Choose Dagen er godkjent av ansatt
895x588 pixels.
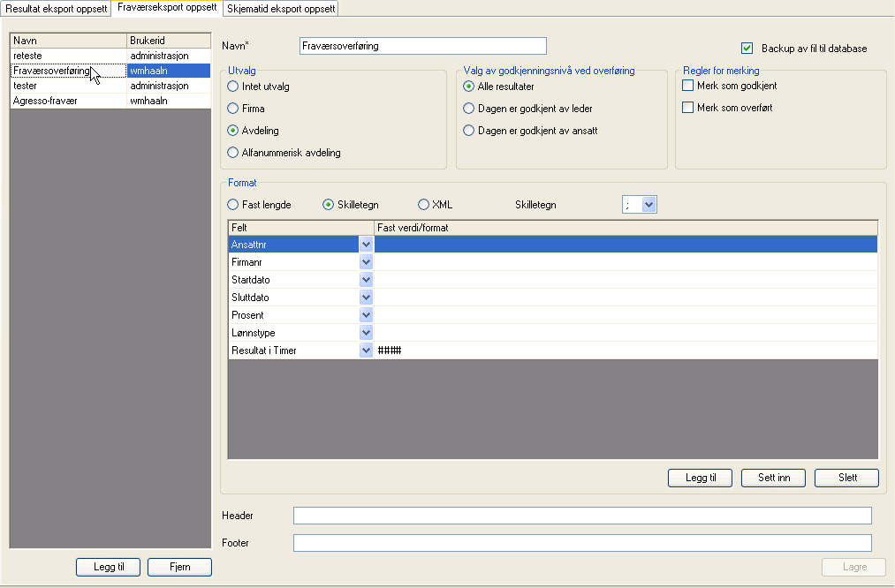tap(468, 131)
